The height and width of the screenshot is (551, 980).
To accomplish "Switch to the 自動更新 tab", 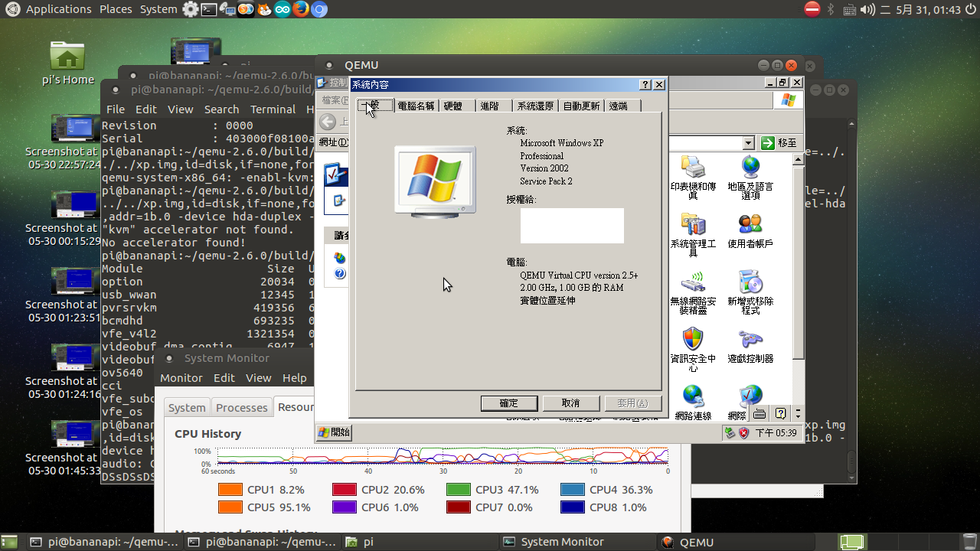I will tap(581, 106).
